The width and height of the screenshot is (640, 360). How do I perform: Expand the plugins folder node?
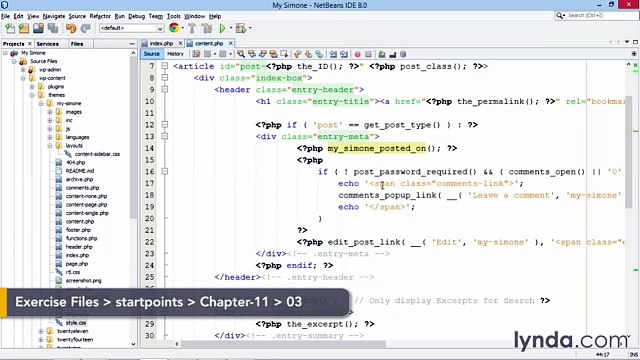pyautogui.click(x=32, y=87)
